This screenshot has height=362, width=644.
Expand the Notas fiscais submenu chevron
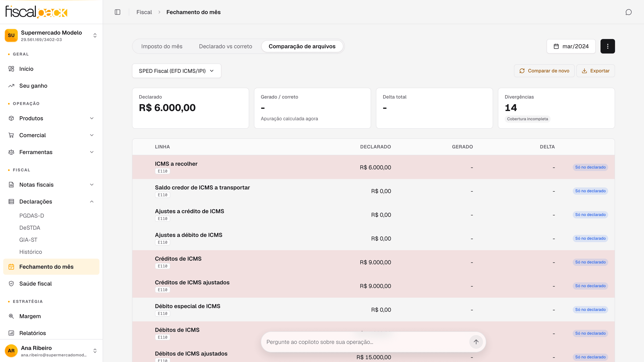92,185
